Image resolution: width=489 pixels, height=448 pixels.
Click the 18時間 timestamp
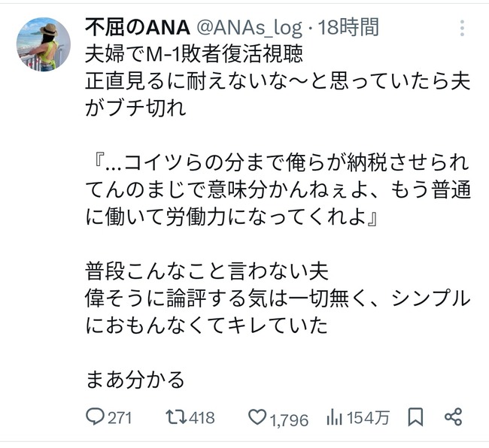348,28
